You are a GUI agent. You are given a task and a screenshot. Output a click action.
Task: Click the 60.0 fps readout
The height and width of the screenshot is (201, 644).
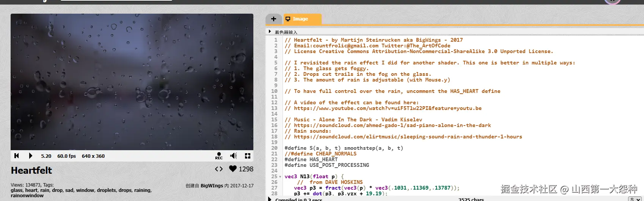(67, 156)
